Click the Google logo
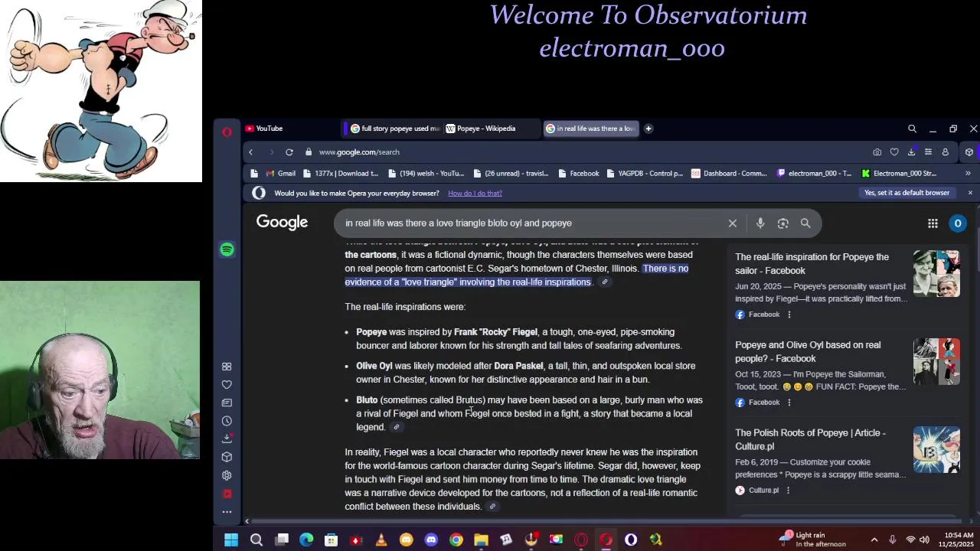Image resolution: width=980 pixels, height=551 pixels. [282, 223]
